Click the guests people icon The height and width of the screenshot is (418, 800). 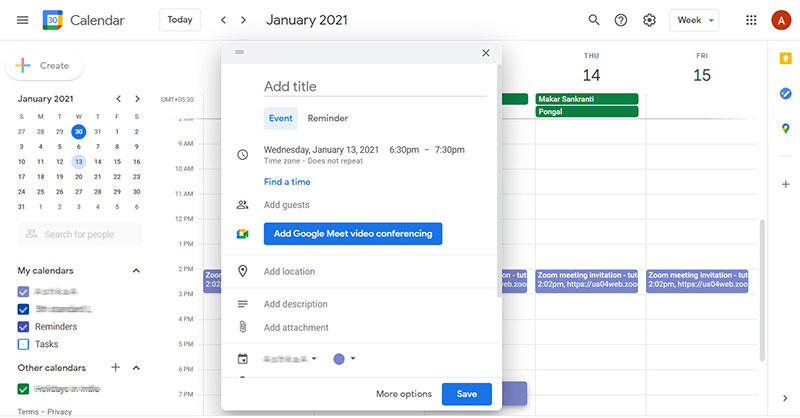pos(242,205)
